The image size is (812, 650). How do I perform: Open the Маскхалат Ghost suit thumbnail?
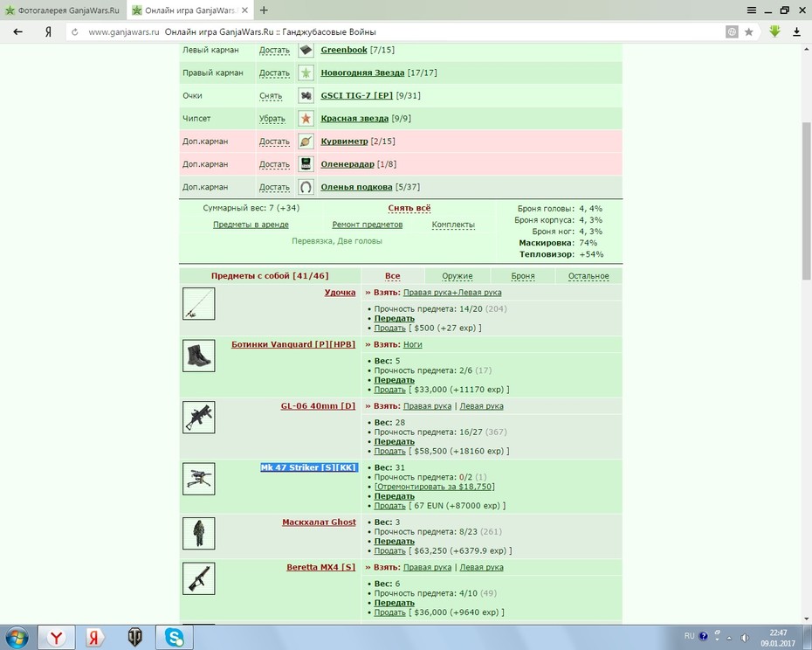click(199, 534)
